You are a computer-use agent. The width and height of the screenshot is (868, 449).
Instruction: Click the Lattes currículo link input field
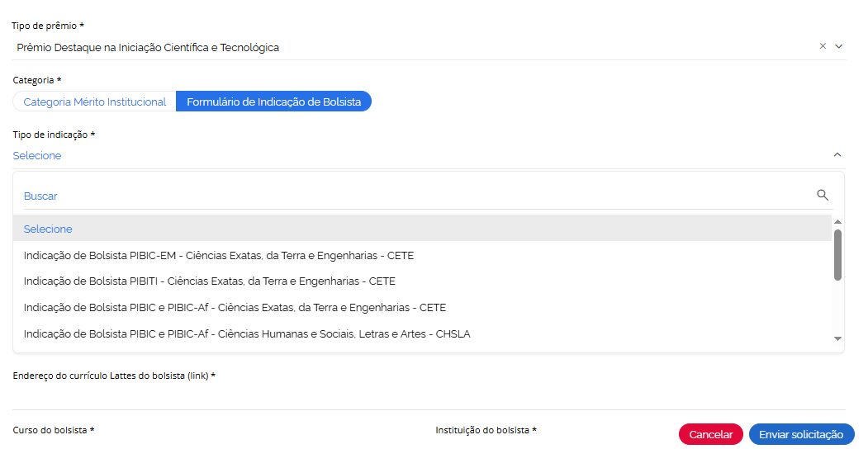tap(429, 396)
